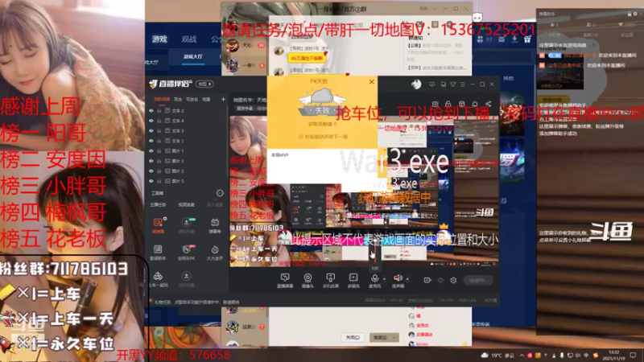
Task: Click the lock icon above the preview
Action: [x=448, y=104]
